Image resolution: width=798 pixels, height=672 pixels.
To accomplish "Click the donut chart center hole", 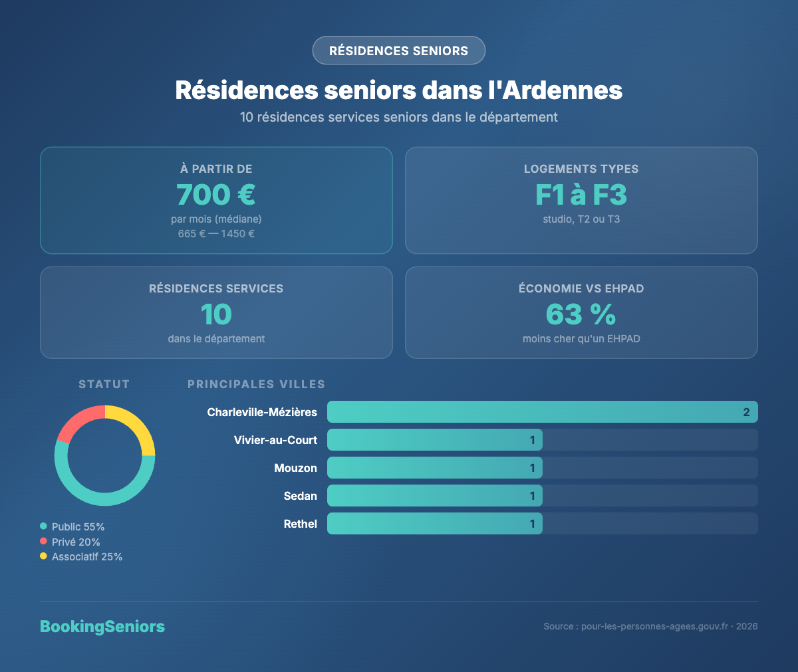I will (104, 455).
